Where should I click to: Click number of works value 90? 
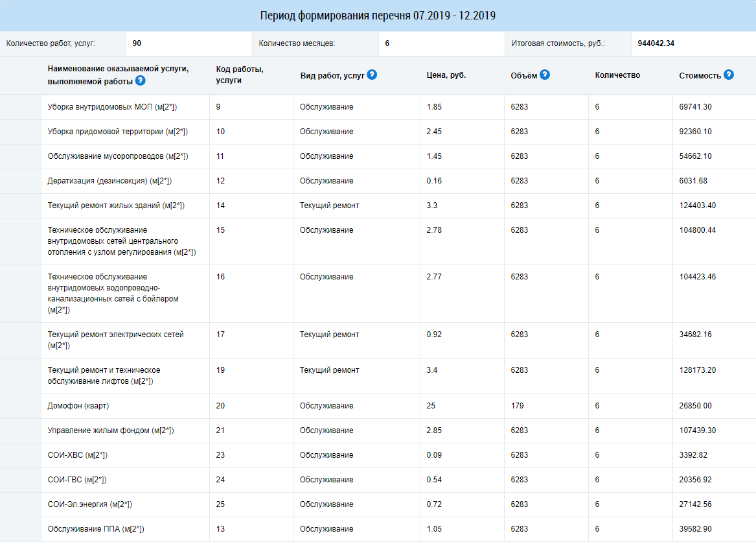pyautogui.click(x=137, y=43)
